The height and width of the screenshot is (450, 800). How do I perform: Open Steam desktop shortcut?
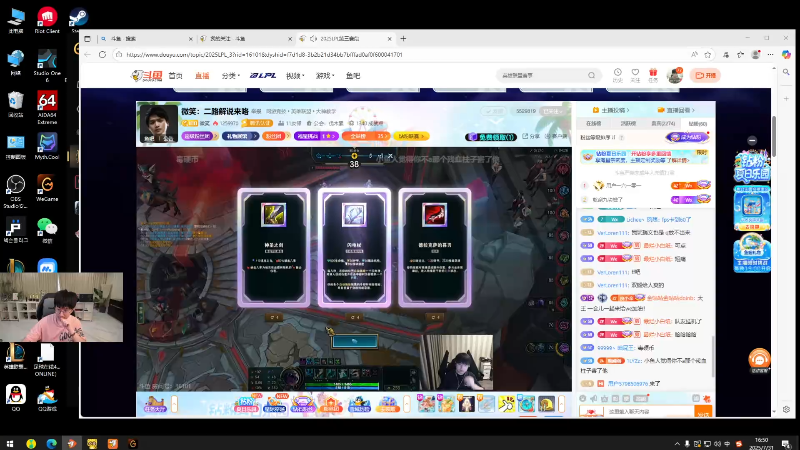(x=79, y=20)
